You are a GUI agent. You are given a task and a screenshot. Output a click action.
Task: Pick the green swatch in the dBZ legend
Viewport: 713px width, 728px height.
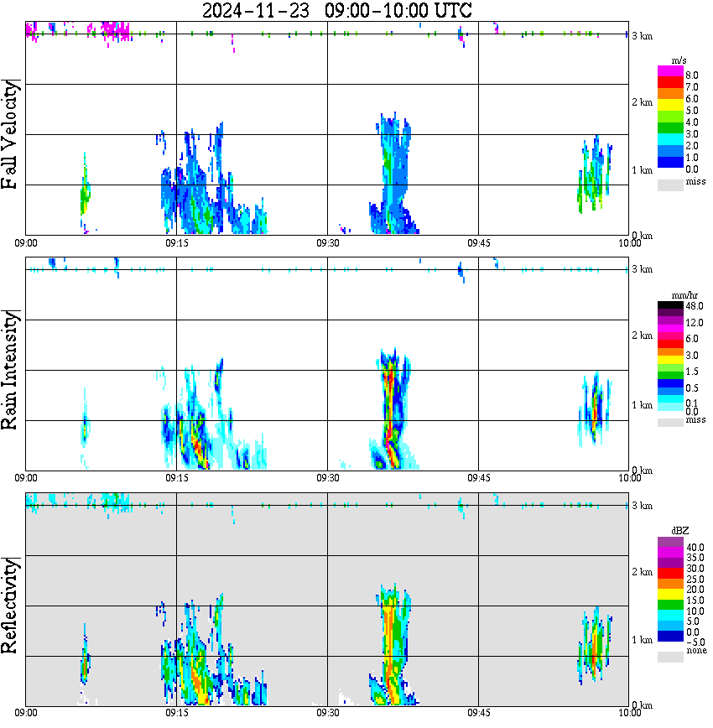[670, 605]
